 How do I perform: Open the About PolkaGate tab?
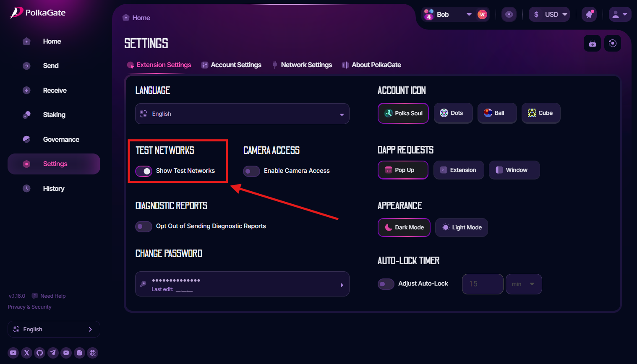(x=376, y=65)
